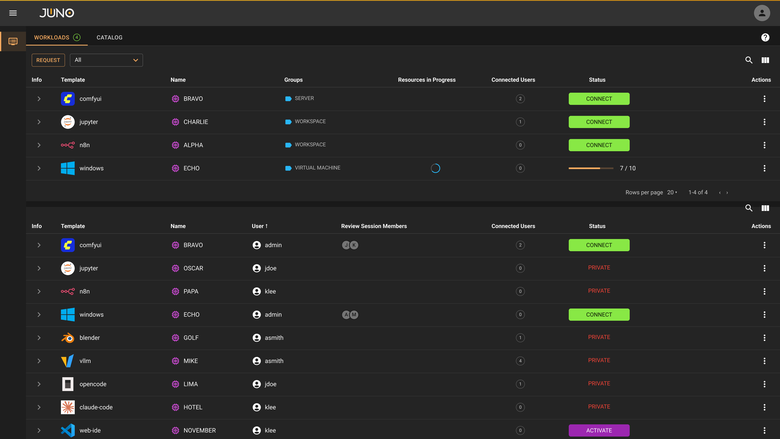
Task: Open actions menu for the CHARLIE row
Action: click(765, 122)
